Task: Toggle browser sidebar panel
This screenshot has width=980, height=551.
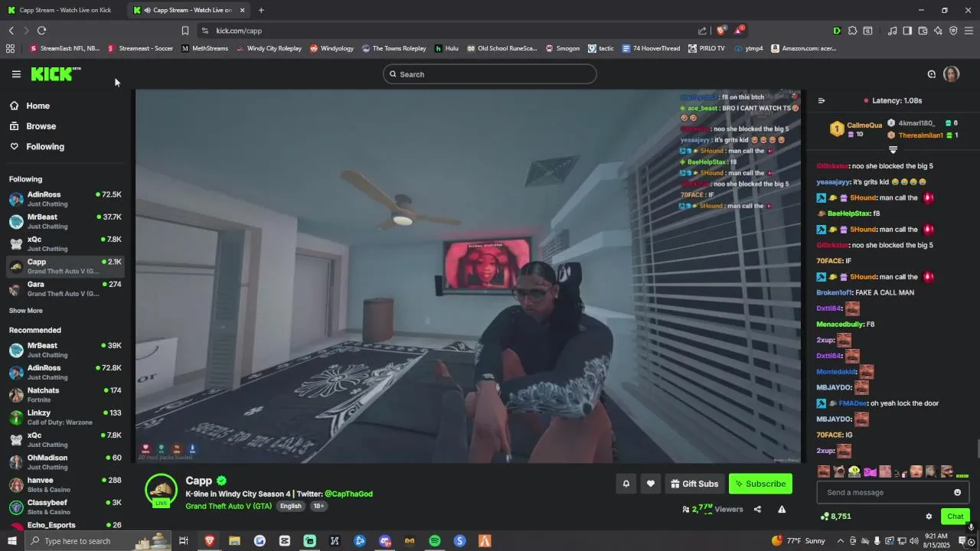Action: pos(907,31)
